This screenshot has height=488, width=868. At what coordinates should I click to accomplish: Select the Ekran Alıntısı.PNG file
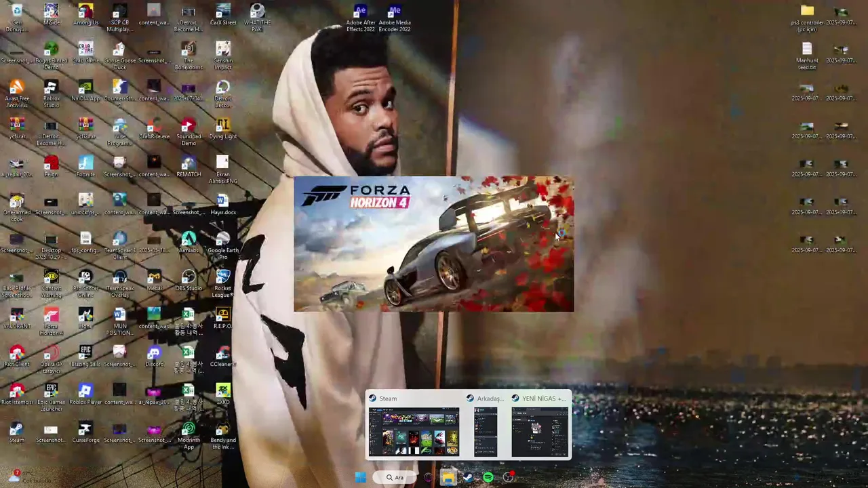[223, 170]
